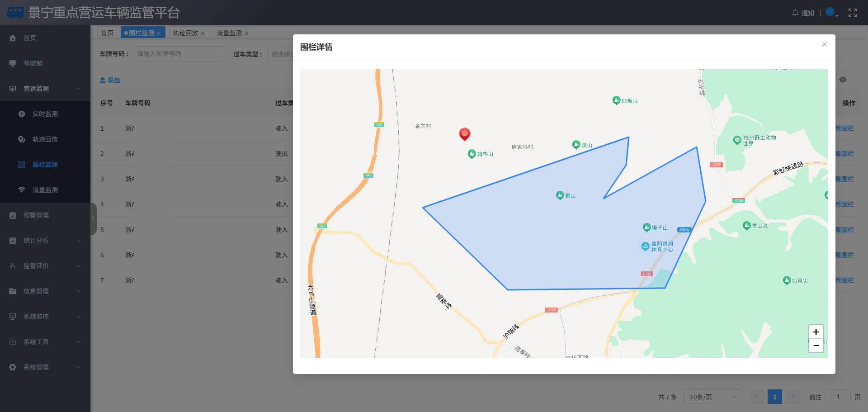Click the 车牌号码 input field
This screenshot has height=412, width=868.
click(179, 54)
